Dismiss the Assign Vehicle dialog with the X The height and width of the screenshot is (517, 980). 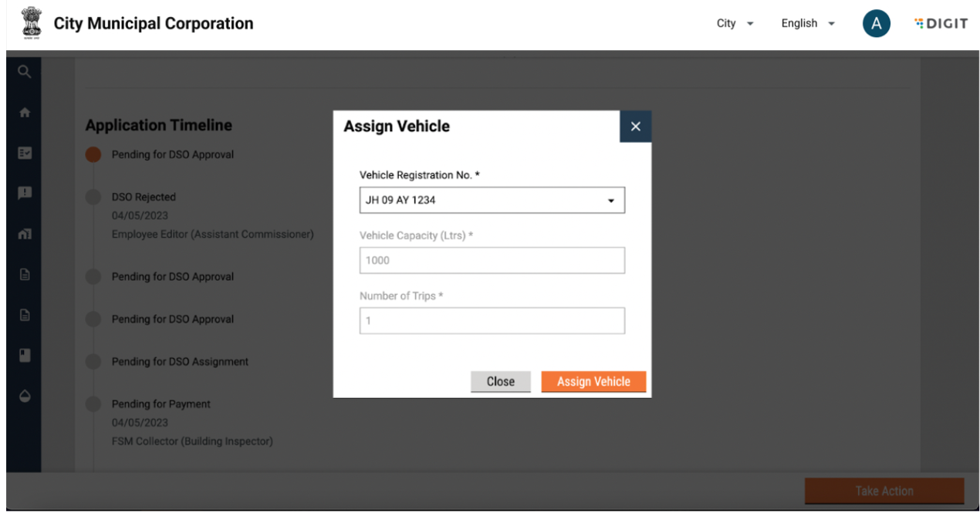tap(635, 127)
